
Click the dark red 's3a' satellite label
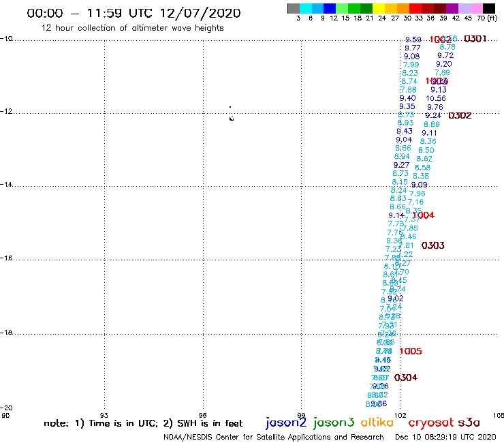pyautogui.click(x=469, y=423)
